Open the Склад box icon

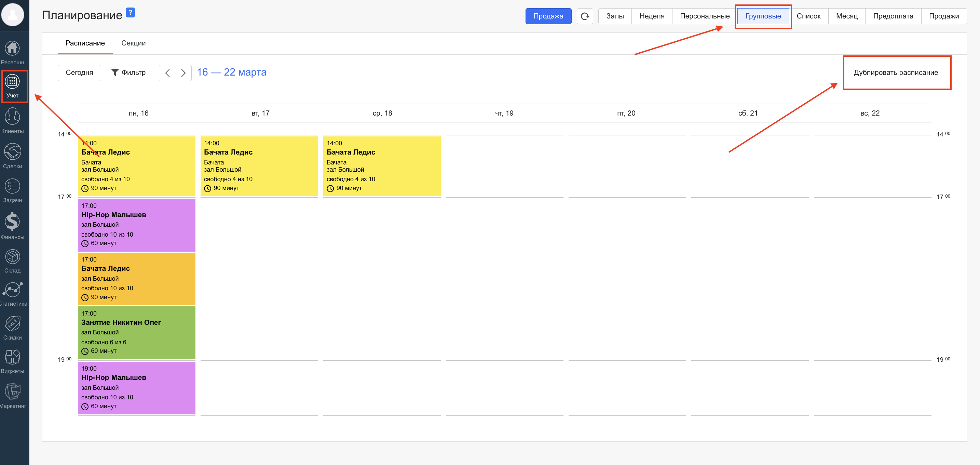(12, 257)
